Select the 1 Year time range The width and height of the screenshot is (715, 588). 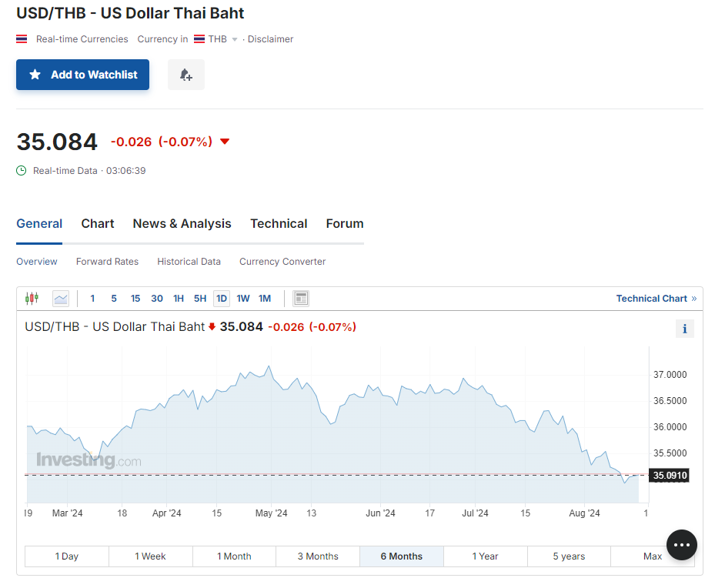coord(486,556)
